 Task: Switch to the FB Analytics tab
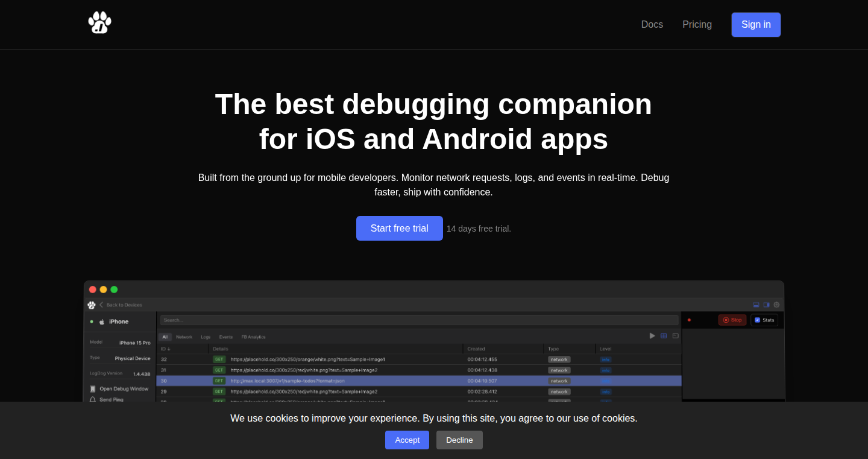[253, 337]
